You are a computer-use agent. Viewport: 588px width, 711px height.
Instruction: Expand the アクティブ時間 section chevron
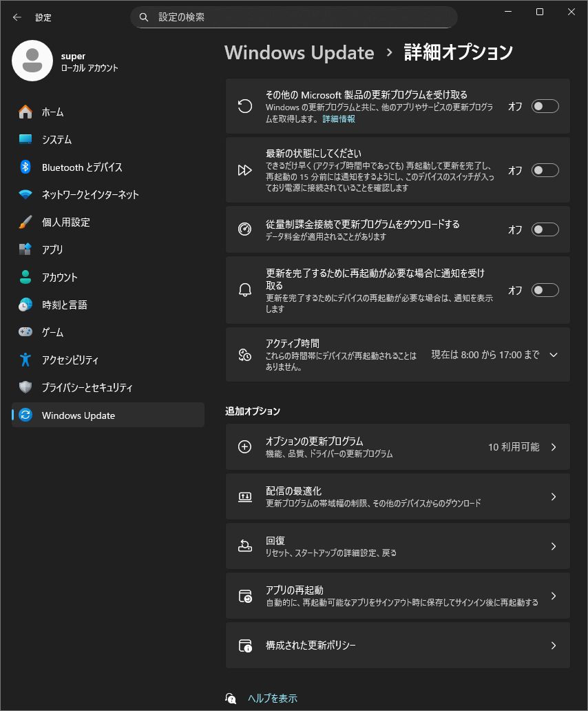(554, 355)
